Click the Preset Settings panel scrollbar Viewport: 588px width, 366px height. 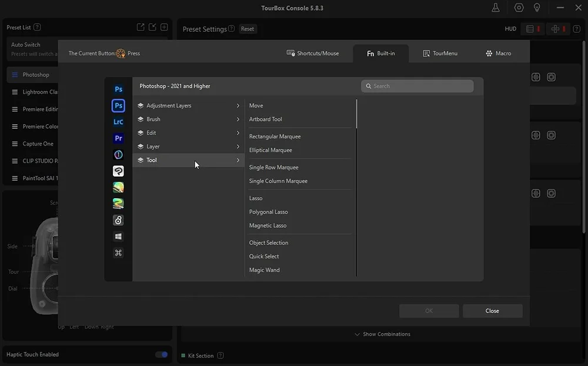pyautogui.click(x=584, y=137)
